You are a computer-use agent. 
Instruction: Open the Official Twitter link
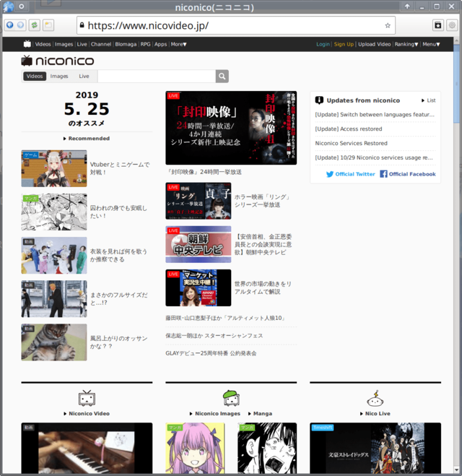pos(351,174)
